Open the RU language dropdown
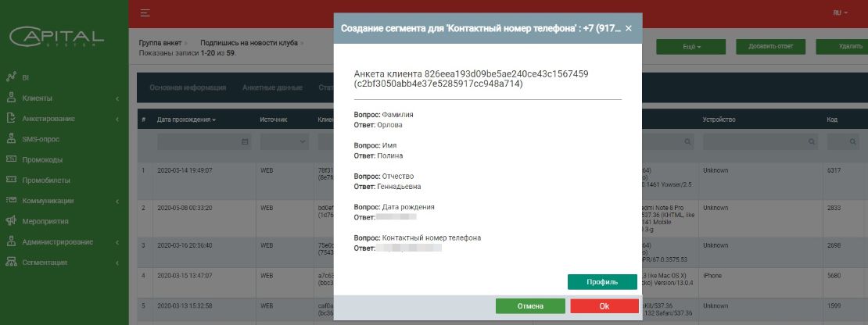868x325 pixels. [840, 12]
